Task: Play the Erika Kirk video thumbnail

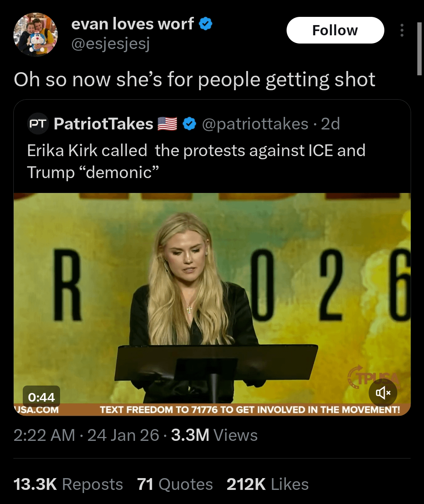Action: 212,298
